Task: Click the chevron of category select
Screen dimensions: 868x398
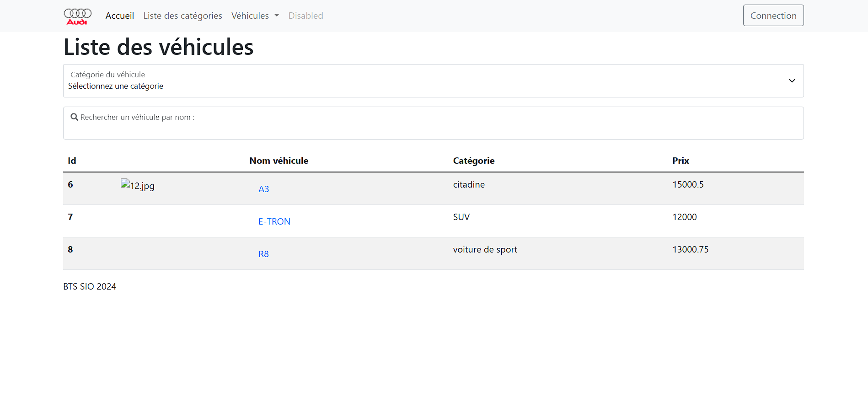Action: tap(792, 81)
